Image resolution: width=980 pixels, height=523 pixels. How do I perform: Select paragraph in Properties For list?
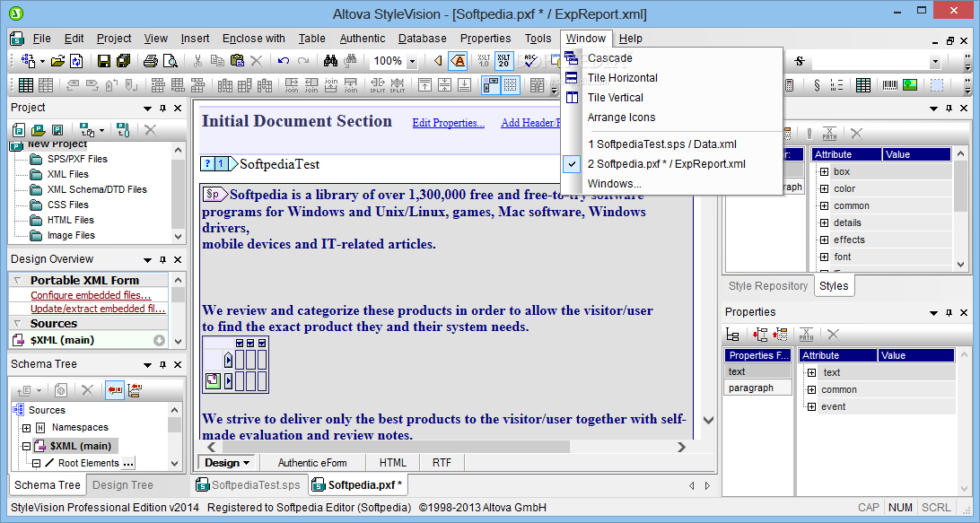757,388
